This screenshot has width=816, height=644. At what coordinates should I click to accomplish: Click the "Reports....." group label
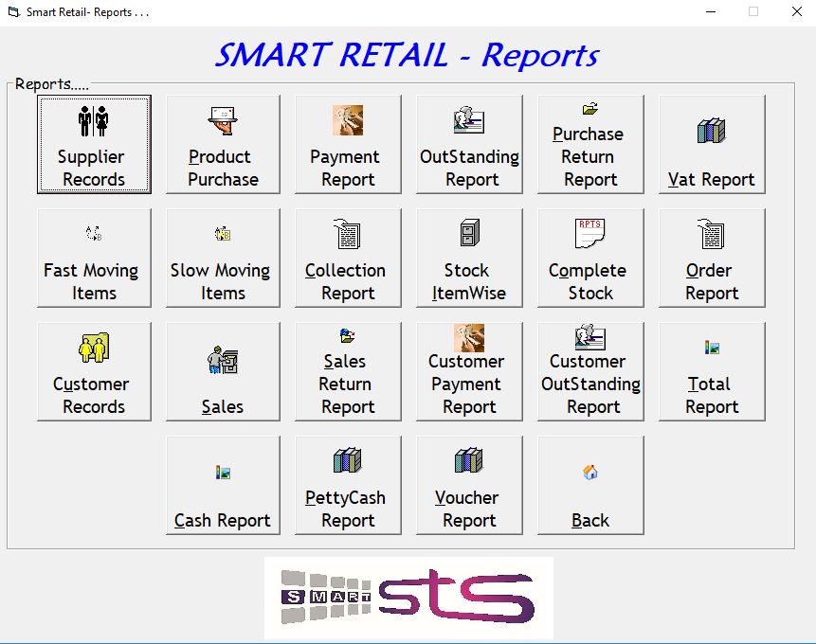51,83
